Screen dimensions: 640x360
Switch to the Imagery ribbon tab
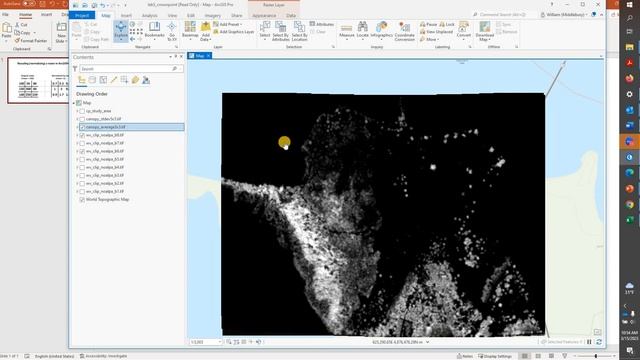[213, 16]
